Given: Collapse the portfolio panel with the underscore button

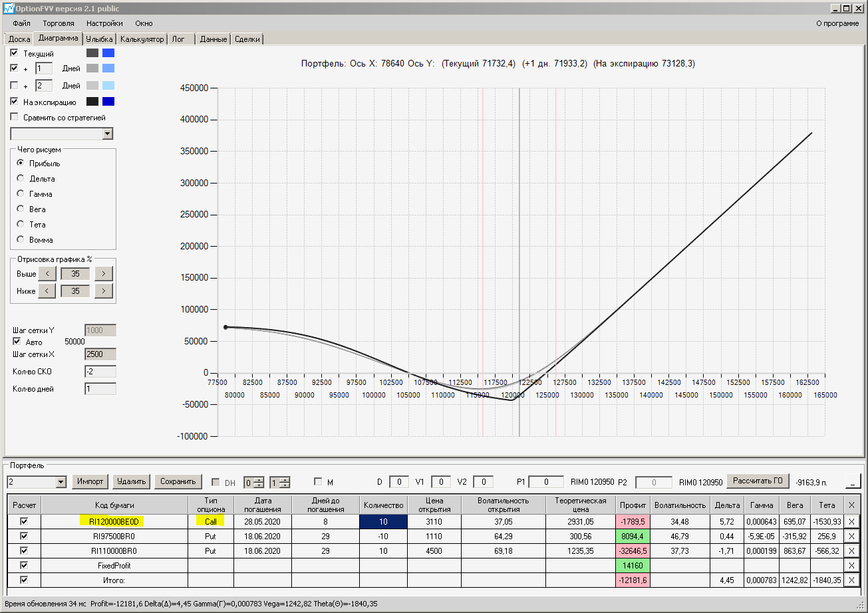Looking at the screenshot, I should click(852, 481).
